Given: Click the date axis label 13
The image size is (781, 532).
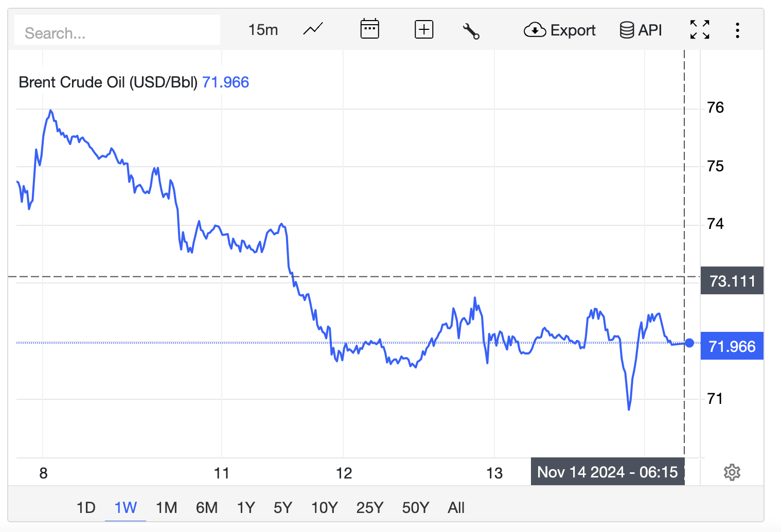Looking at the screenshot, I should point(494,473).
